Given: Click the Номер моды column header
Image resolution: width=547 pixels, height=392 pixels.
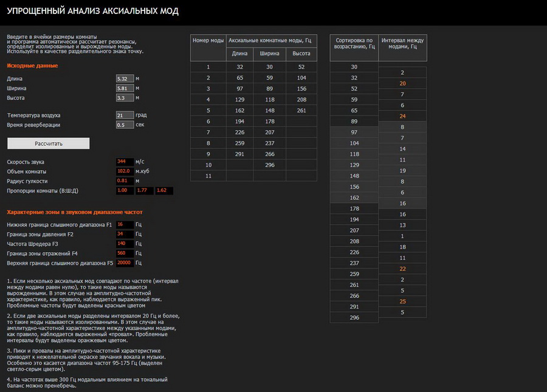Looking at the screenshot, I should (x=208, y=40).
